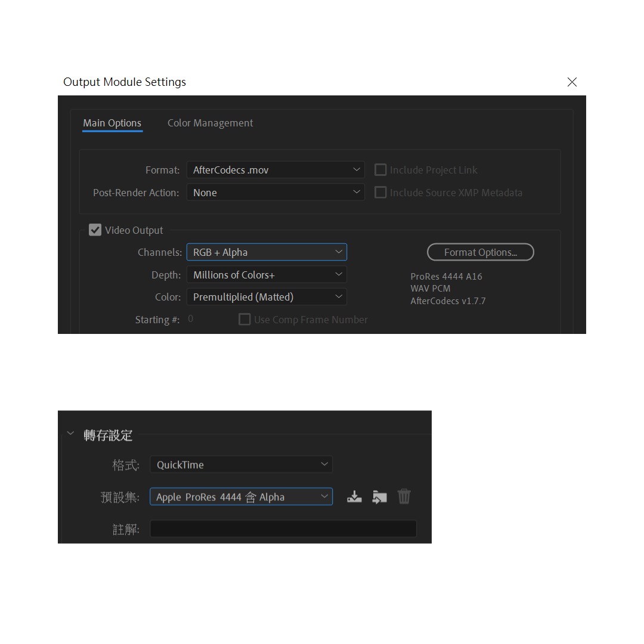
Task: Open the Color dropdown Premultiplied (Matted)
Action: pos(266,297)
